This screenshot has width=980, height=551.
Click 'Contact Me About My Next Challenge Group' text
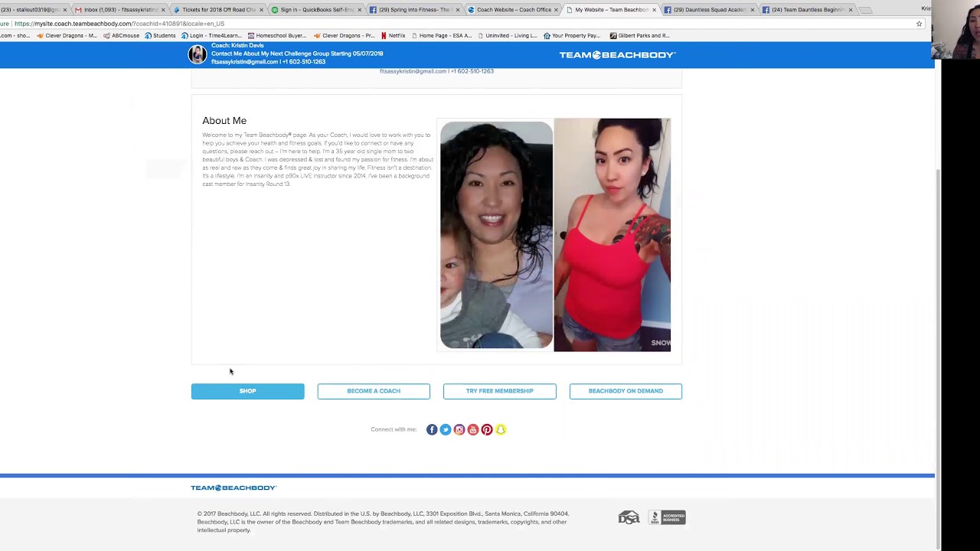click(x=297, y=54)
